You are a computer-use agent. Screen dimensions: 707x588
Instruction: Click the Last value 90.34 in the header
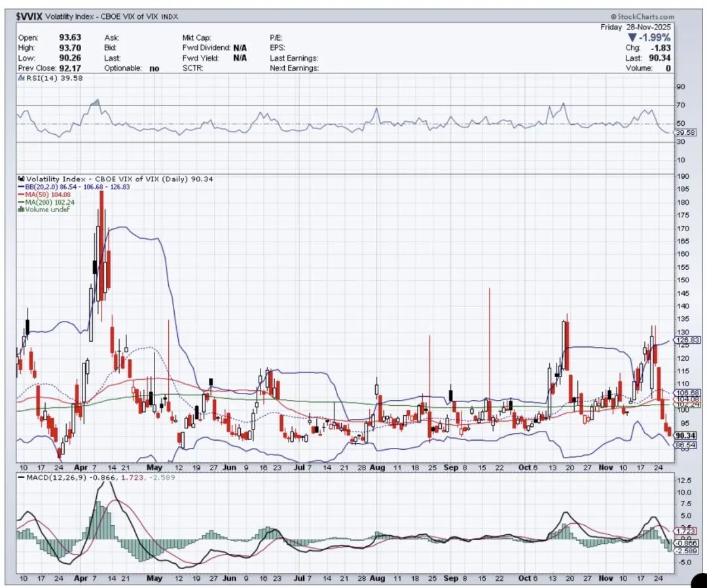pos(660,58)
